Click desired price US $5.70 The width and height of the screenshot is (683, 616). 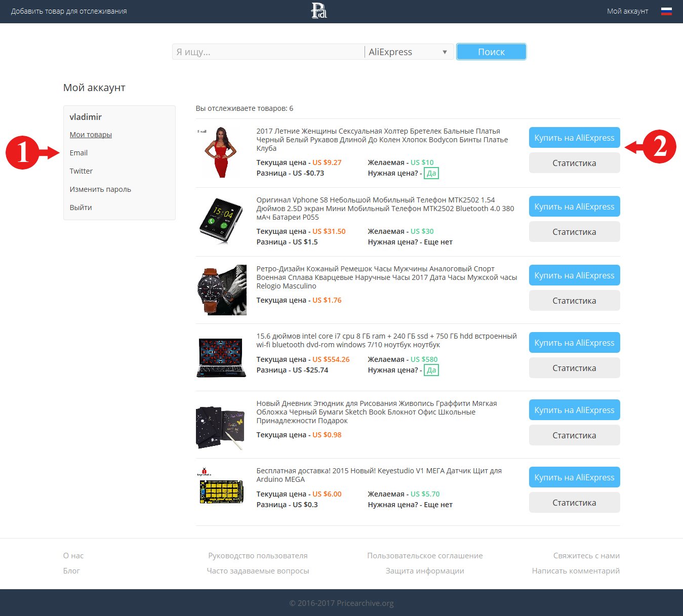click(425, 494)
